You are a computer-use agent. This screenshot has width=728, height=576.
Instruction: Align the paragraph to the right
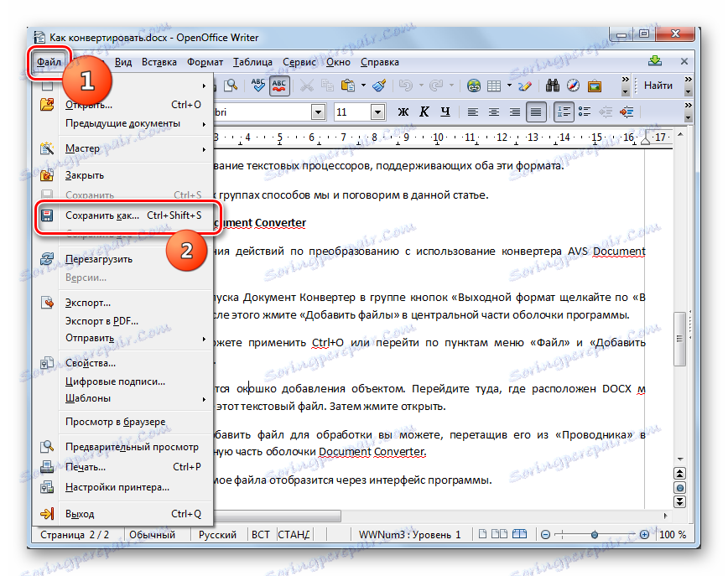[x=514, y=112]
